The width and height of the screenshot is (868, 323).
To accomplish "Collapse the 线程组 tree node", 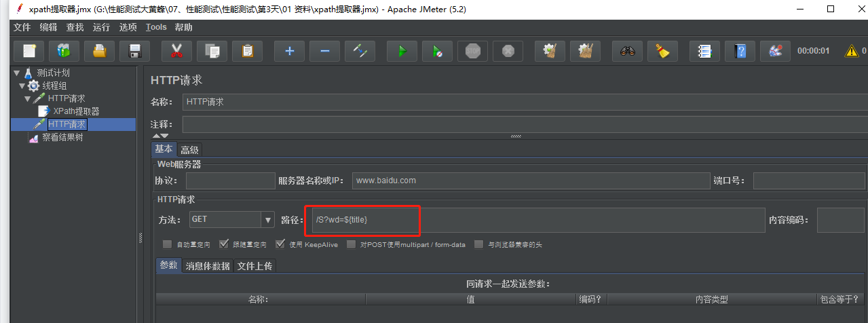I will tap(22, 85).
